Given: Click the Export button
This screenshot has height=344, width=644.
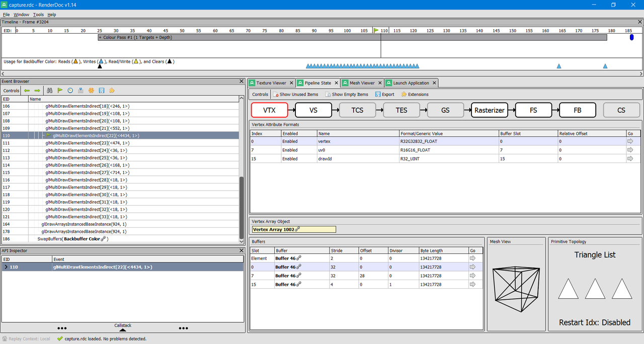Looking at the screenshot, I should tap(385, 94).
